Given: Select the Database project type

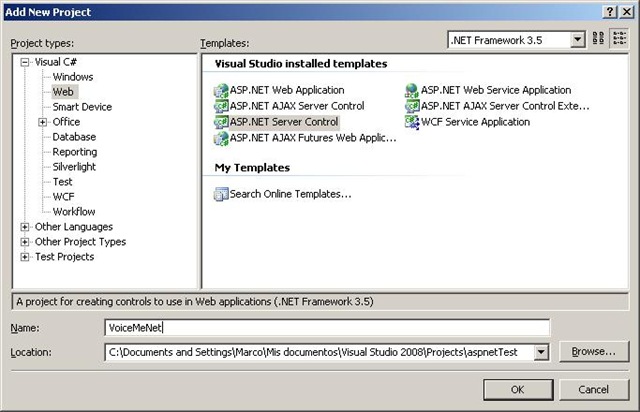Looking at the screenshot, I should [74, 137].
